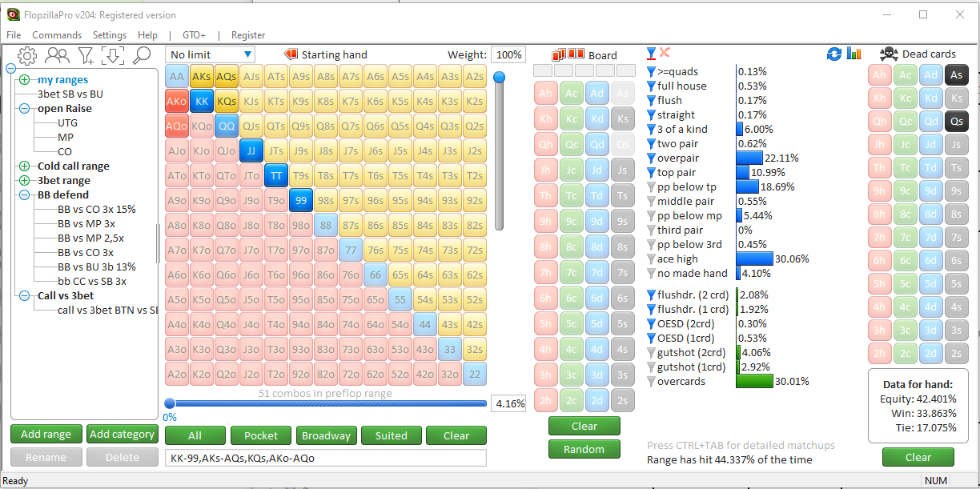Toggle the full house filter funnel
The height and width of the screenshot is (489, 980).
coord(651,86)
